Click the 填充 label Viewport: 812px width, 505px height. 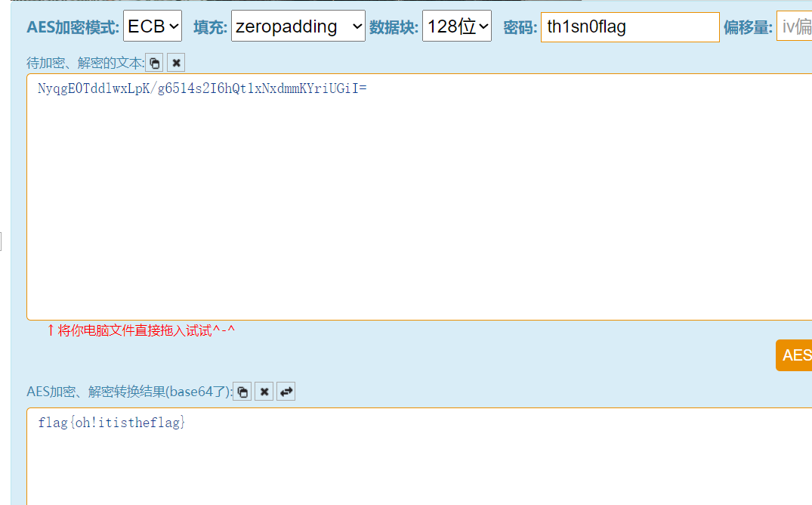(x=210, y=27)
